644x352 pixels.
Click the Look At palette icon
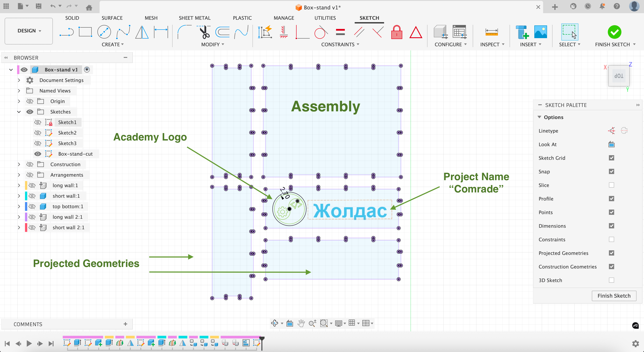(x=612, y=144)
